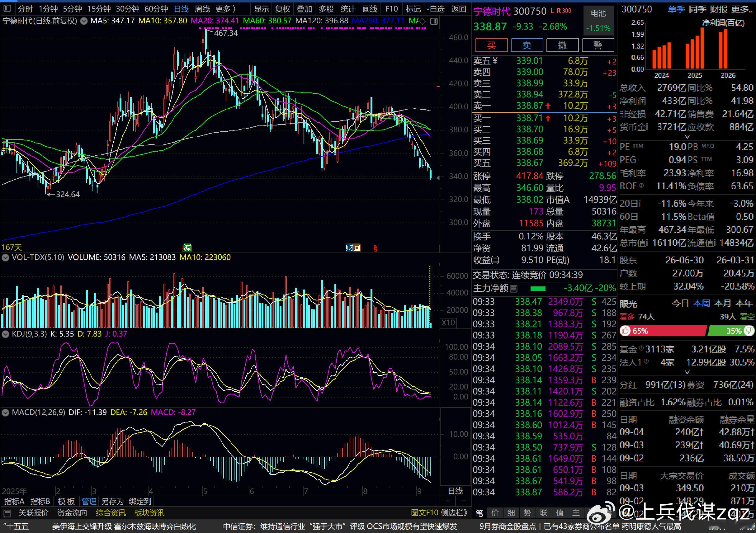Click the info icon beside 法人1
This screenshot has width=756, height=533.
tap(646, 361)
